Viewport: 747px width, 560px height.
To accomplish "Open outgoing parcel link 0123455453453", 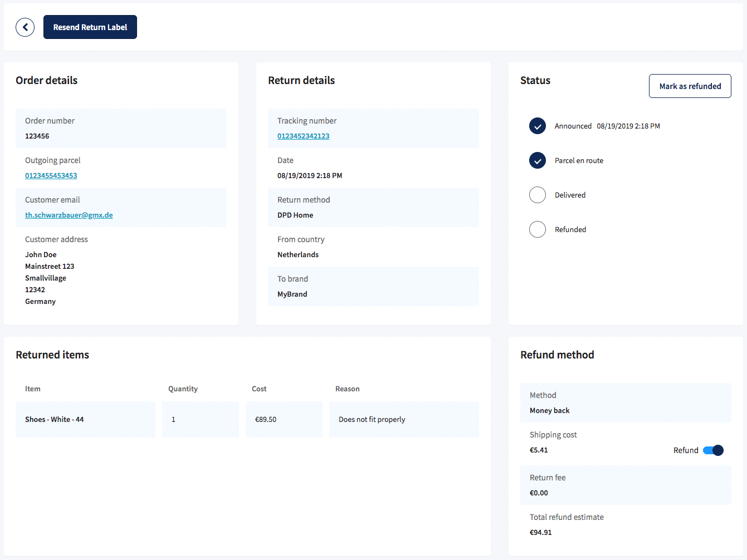I will click(51, 175).
